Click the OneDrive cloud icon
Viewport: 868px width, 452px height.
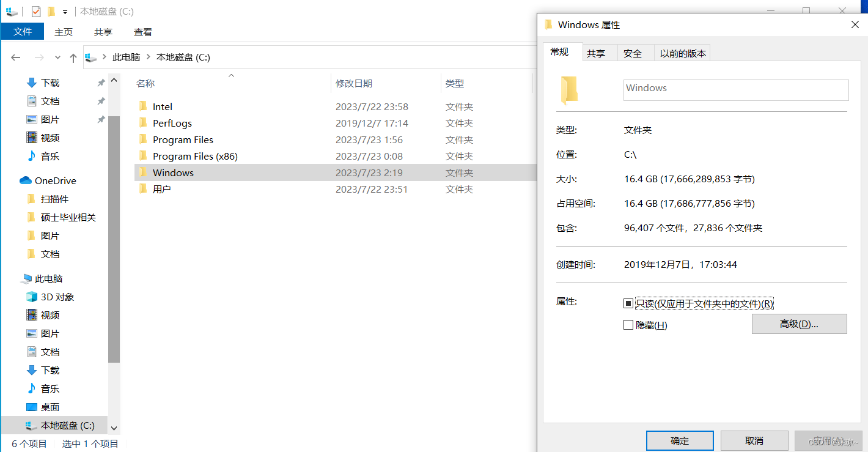[25, 180]
